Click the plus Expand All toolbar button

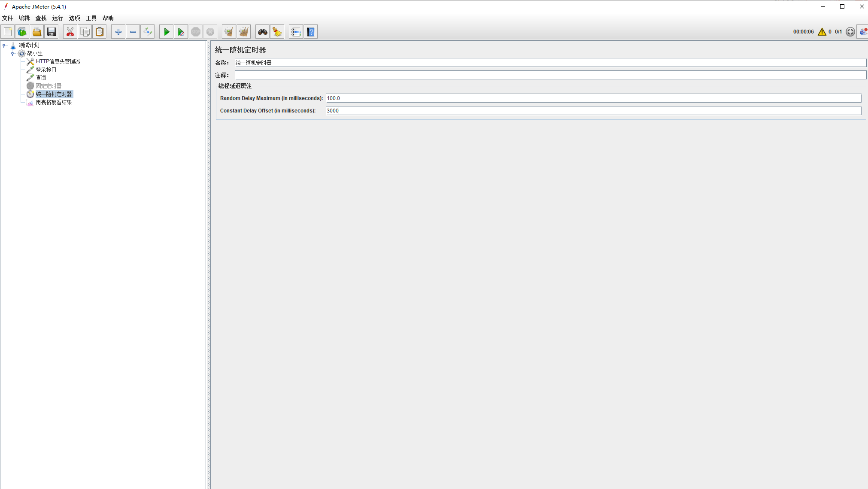tap(118, 32)
